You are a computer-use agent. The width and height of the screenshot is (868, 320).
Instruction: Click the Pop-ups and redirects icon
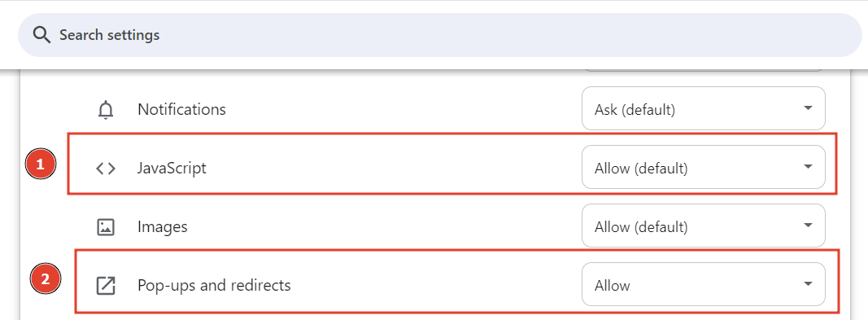coord(105,286)
